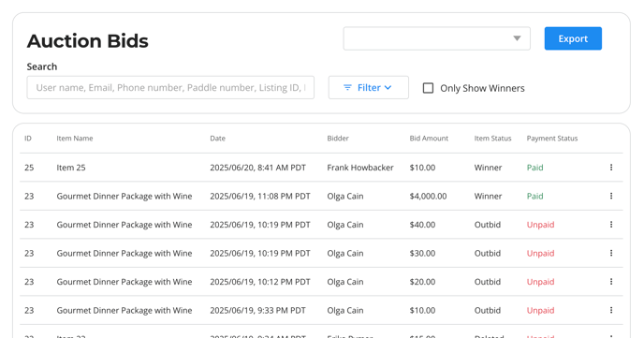Click the Paid status for Item 25
The height and width of the screenshot is (338, 644).
click(x=534, y=168)
